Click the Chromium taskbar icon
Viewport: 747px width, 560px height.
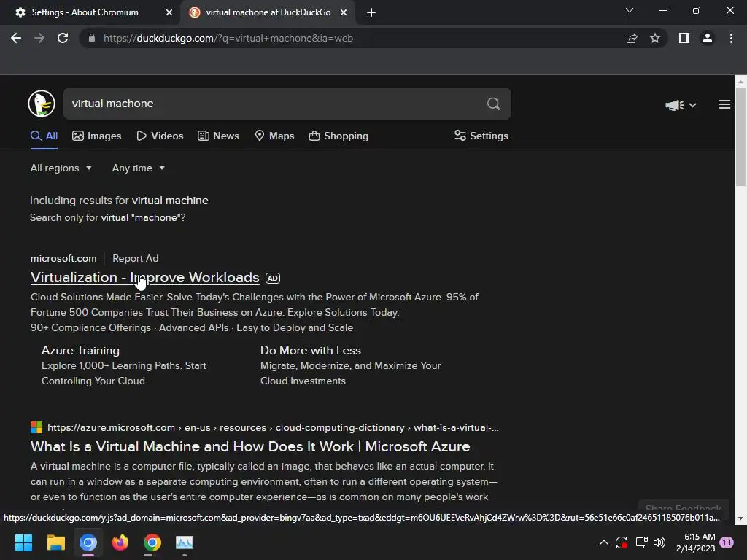pyautogui.click(x=88, y=542)
